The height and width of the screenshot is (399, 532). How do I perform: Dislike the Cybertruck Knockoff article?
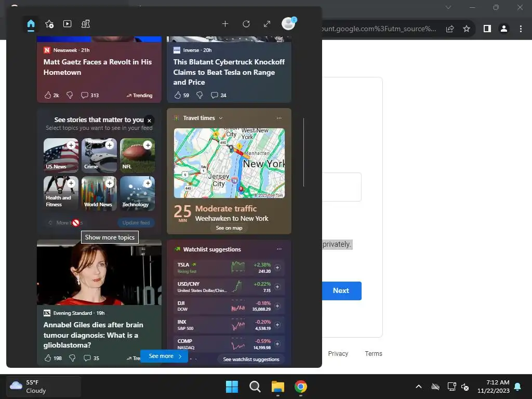coord(199,96)
